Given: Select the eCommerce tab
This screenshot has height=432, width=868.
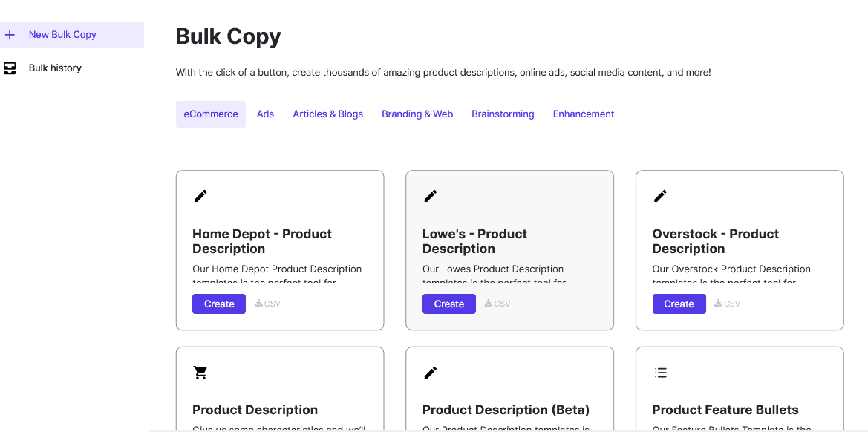Looking at the screenshot, I should click(210, 114).
